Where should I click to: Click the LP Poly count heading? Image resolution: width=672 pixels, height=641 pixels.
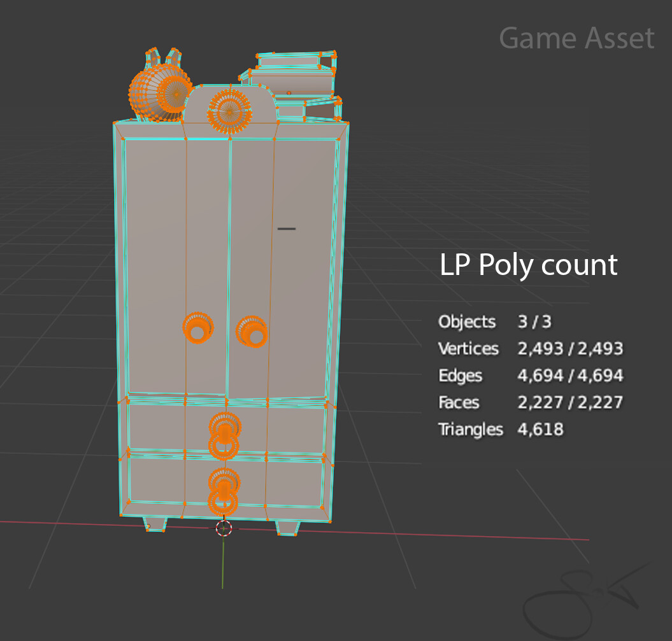pos(528,265)
